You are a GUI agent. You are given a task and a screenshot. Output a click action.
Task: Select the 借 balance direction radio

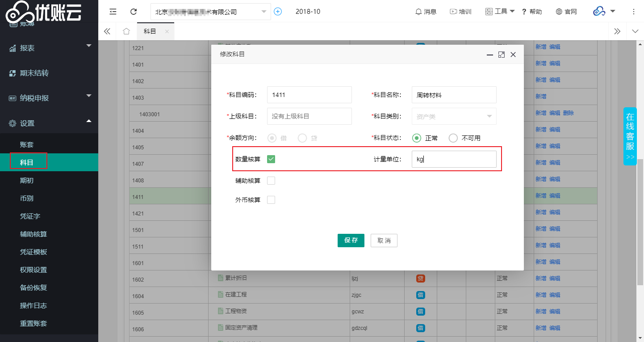coord(272,138)
